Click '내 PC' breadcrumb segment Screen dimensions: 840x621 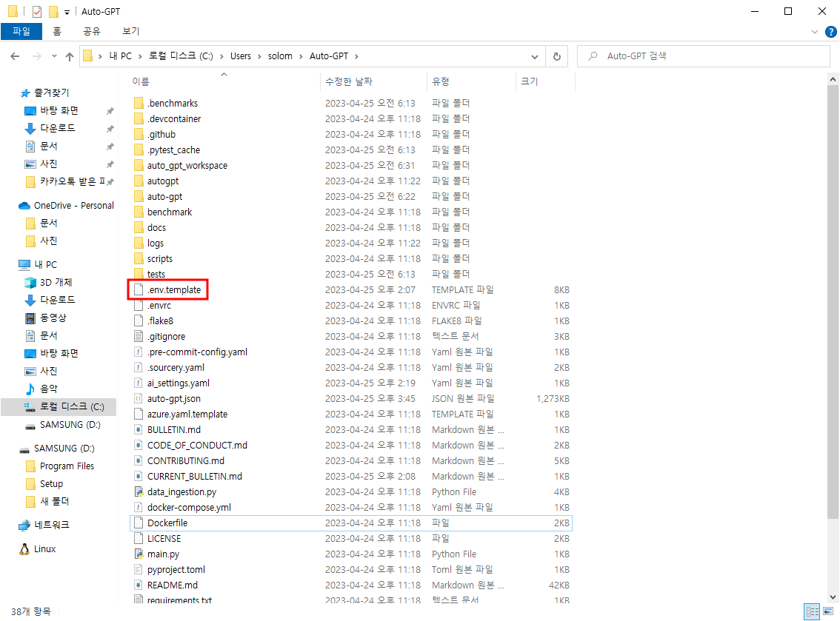[x=121, y=56]
